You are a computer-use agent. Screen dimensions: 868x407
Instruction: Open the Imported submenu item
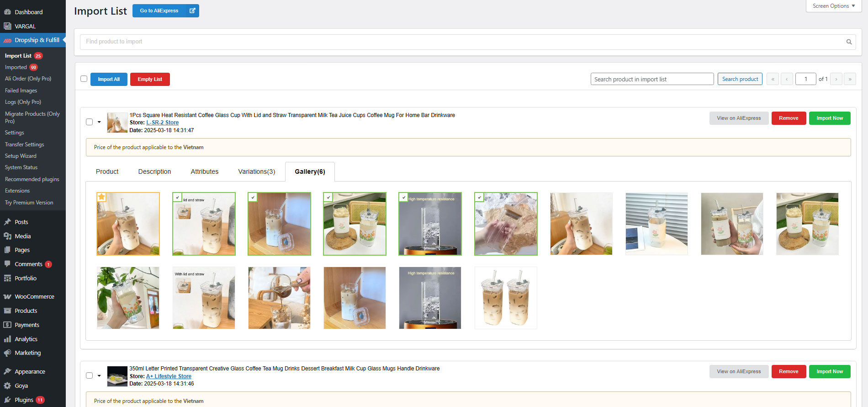point(16,67)
